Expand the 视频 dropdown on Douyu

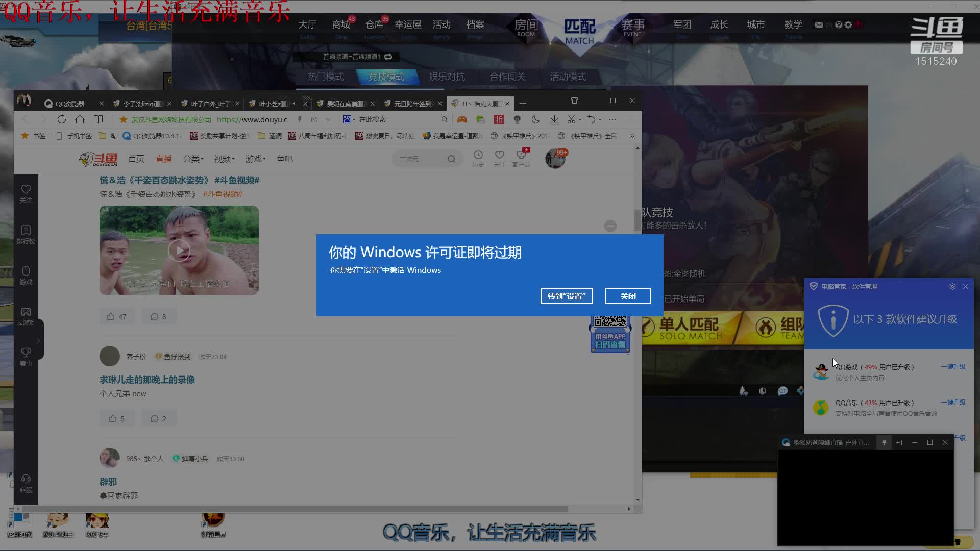pos(224,159)
